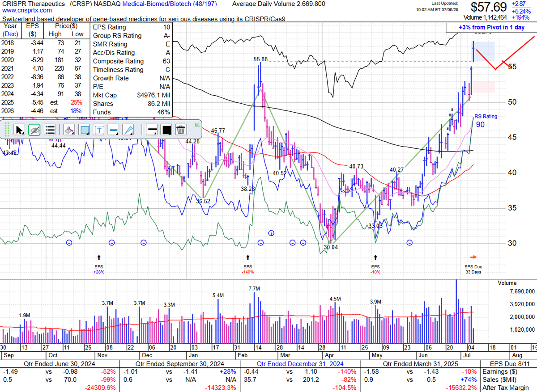This screenshot has height=392, width=537.
Task: Toggle hide drawings eye icon
Action: (34, 130)
